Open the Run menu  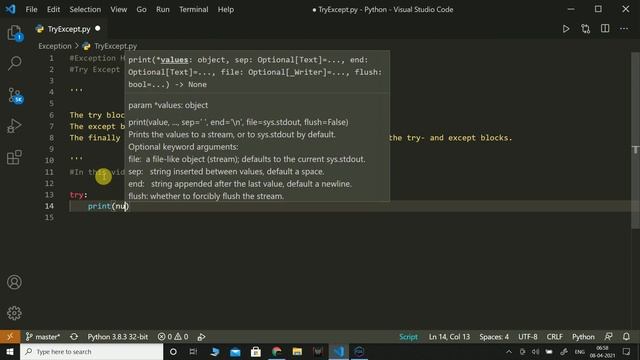[162, 9]
